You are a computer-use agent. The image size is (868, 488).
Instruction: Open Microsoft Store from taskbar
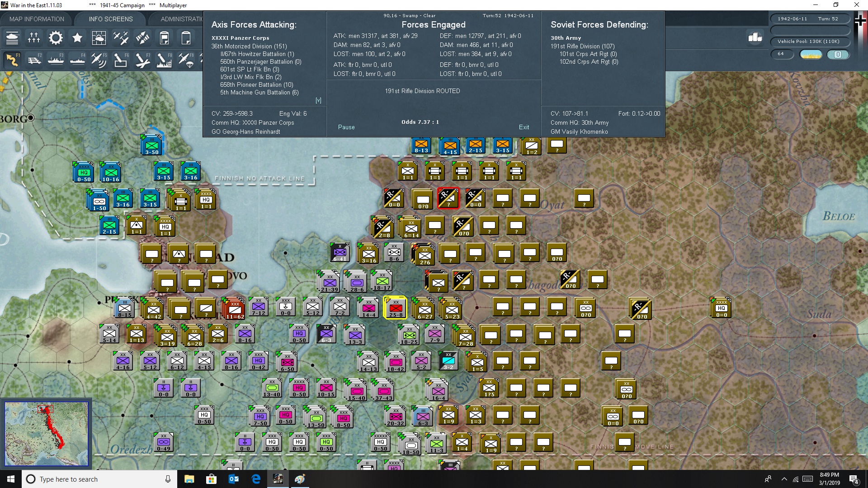[211, 479]
